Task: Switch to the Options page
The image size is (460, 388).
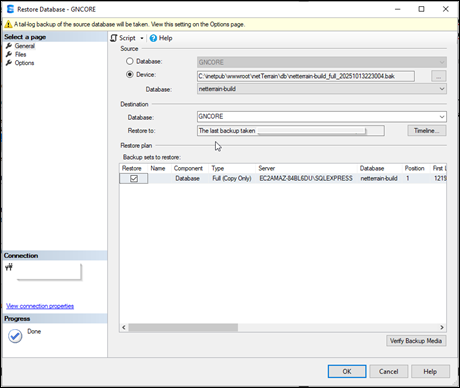Action: coord(24,63)
